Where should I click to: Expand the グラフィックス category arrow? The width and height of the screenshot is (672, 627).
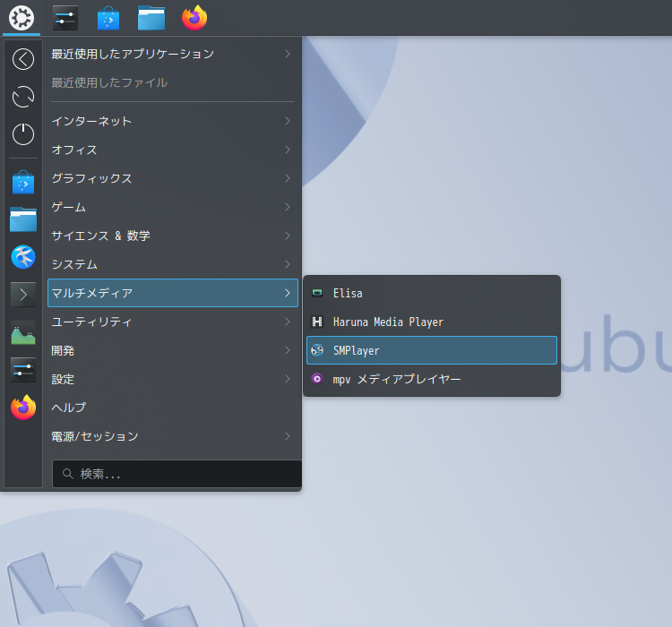click(x=288, y=178)
